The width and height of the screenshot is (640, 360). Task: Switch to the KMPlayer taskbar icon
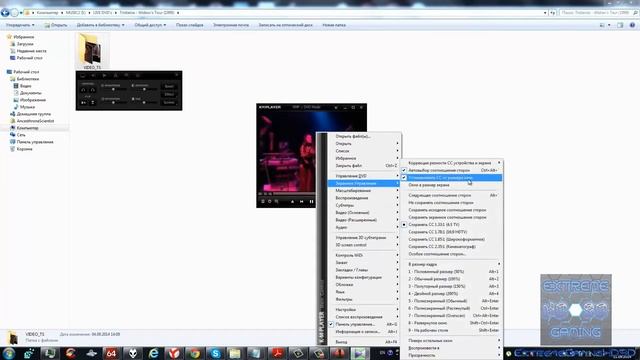click(359, 353)
